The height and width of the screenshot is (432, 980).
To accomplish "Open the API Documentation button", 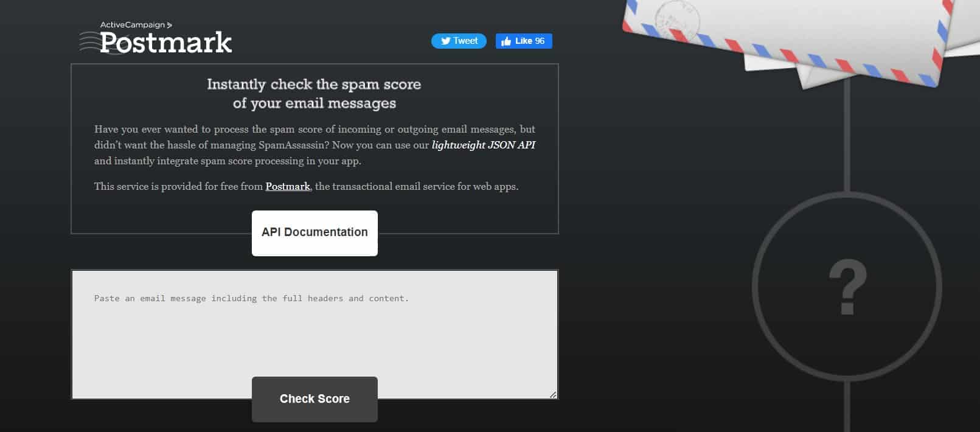I will coord(315,233).
